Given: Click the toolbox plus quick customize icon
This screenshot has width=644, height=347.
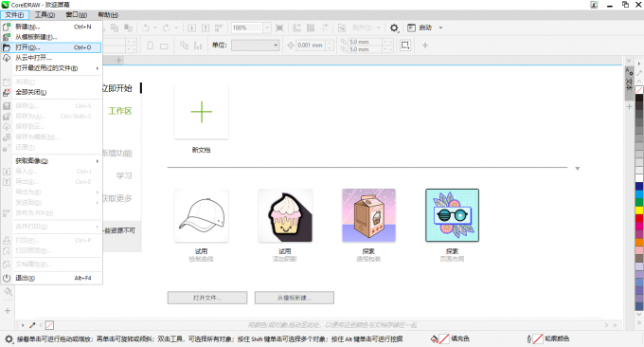Looking at the screenshot, I should (x=8, y=311).
